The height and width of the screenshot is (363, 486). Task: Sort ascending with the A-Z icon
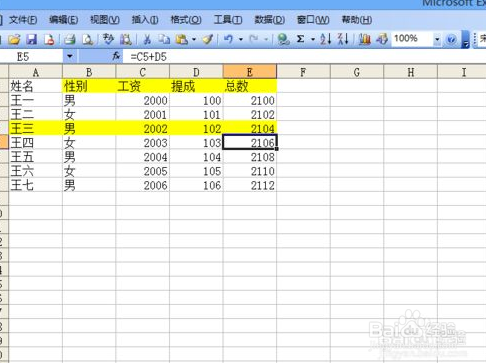(325, 40)
